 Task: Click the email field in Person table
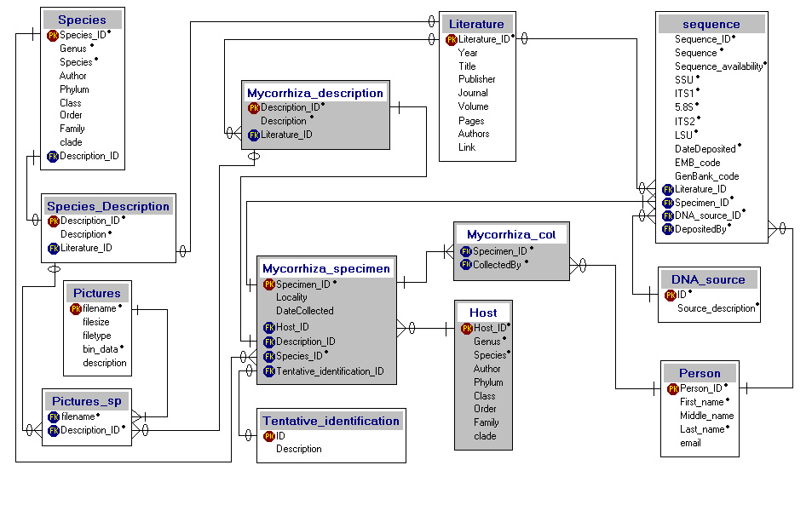[691, 443]
